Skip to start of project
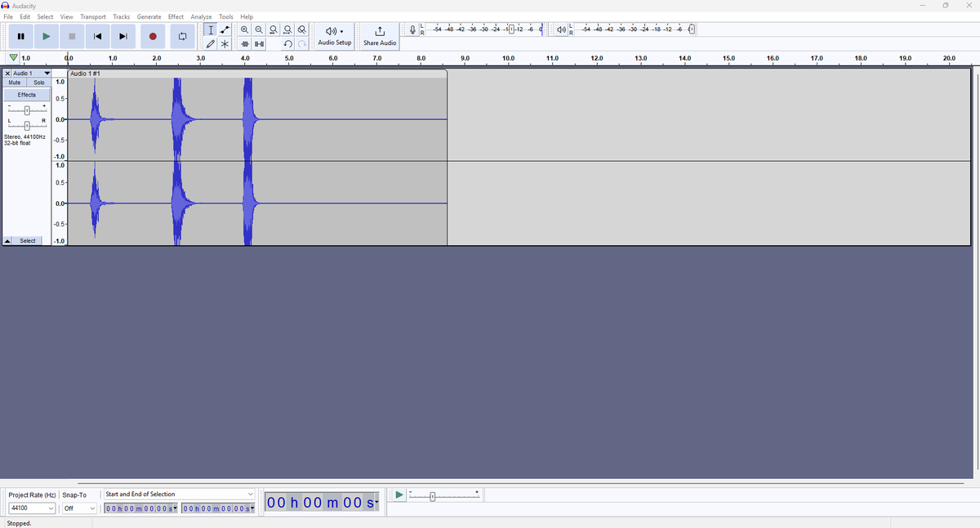This screenshot has width=980, height=528. pyautogui.click(x=97, y=36)
